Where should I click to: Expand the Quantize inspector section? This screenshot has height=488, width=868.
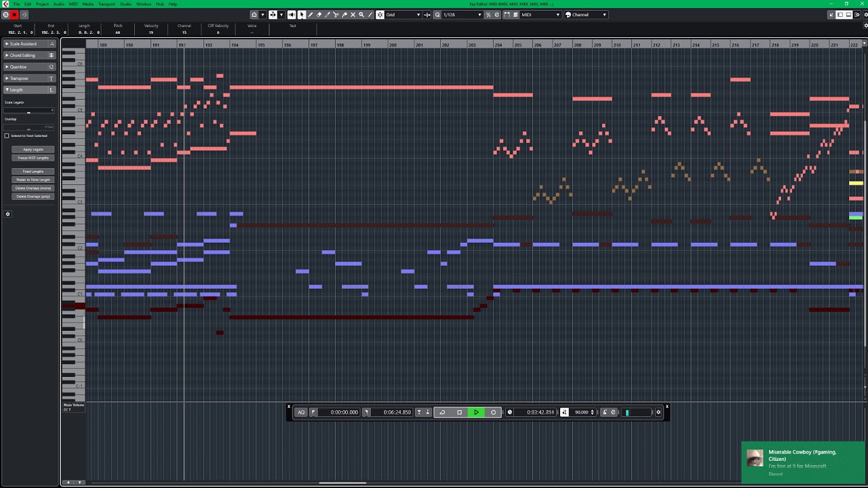point(29,67)
